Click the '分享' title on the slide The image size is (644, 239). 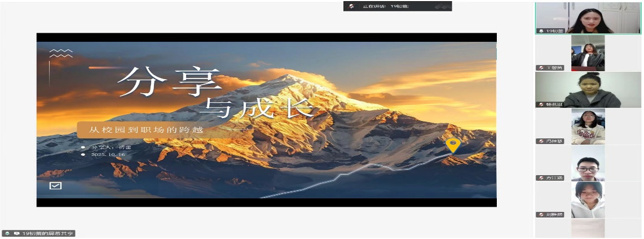point(168,83)
